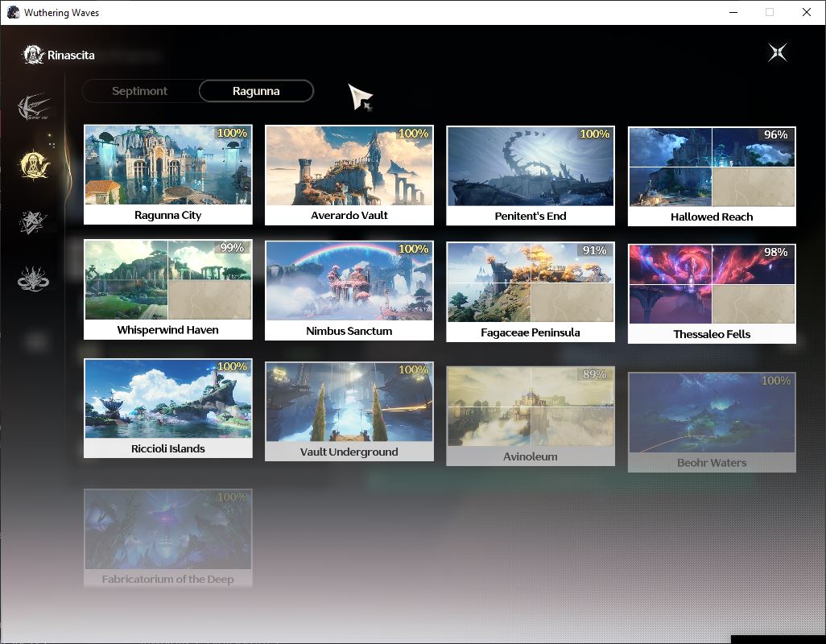826x644 pixels.
Task: Click the Rinascita logo icon in header
Action: (x=33, y=55)
